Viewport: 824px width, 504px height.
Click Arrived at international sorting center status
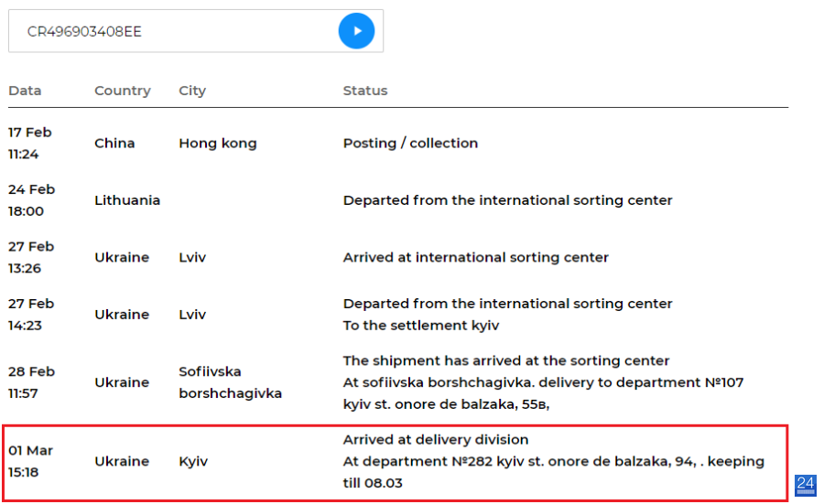pos(475,257)
